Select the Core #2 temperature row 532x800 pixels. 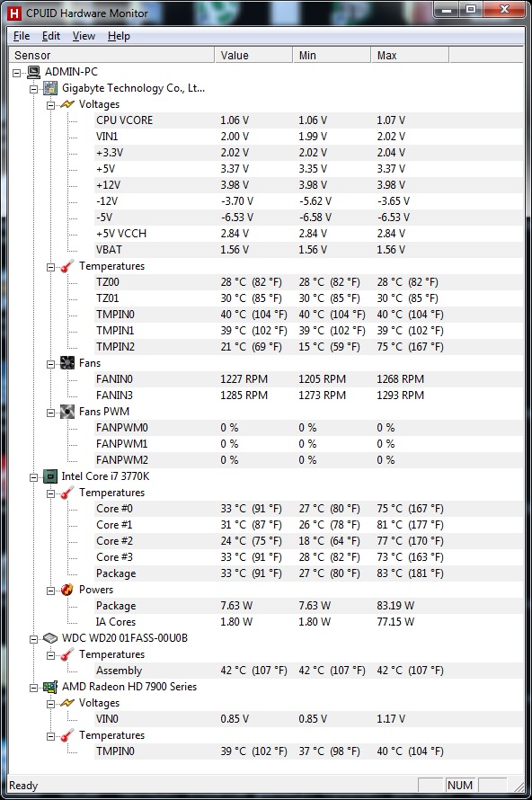pyautogui.click(x=308, y=541)
